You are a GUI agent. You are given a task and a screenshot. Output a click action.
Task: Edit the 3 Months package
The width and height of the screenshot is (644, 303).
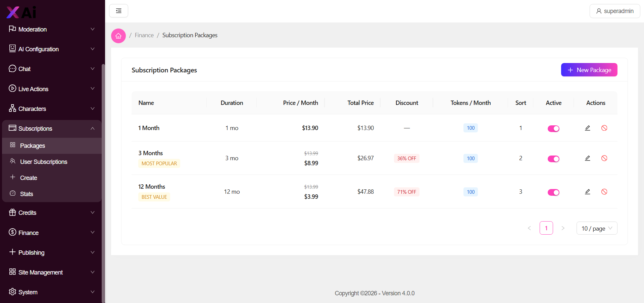(588, 158)
